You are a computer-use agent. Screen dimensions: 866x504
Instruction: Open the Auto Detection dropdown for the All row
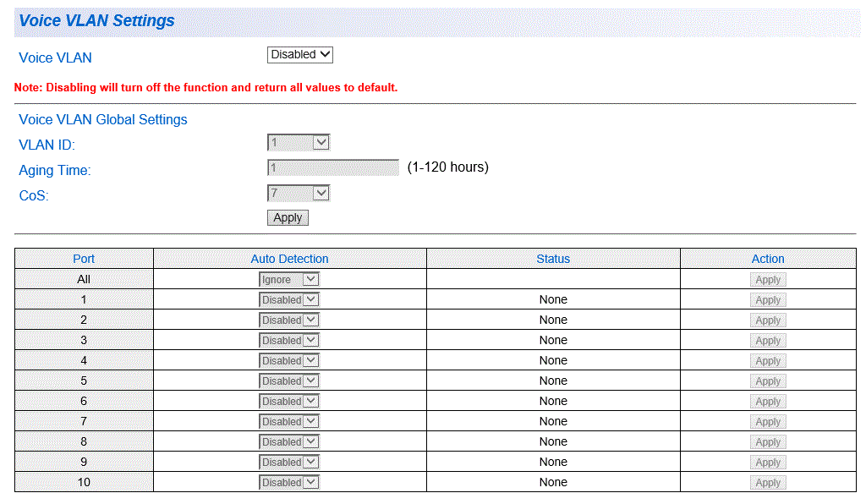point(289,279)
